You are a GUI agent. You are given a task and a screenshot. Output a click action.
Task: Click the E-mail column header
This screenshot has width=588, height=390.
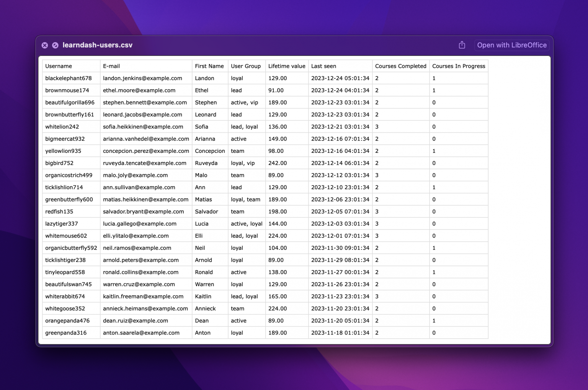[111, 66]
